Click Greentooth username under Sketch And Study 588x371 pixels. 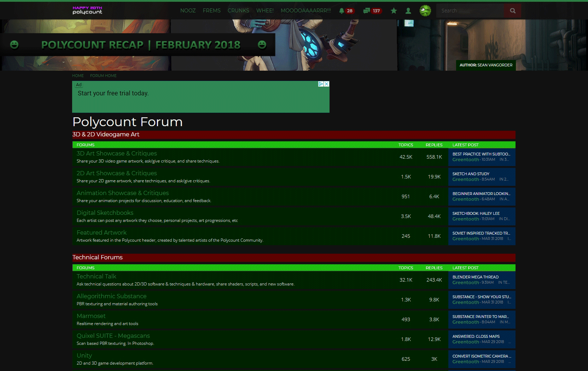click(466, 179)
